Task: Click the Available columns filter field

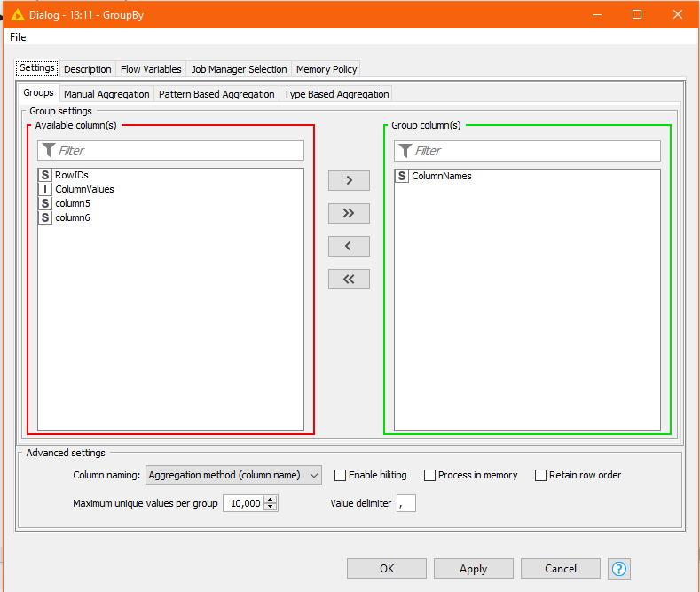Action: tap(170, 151)
